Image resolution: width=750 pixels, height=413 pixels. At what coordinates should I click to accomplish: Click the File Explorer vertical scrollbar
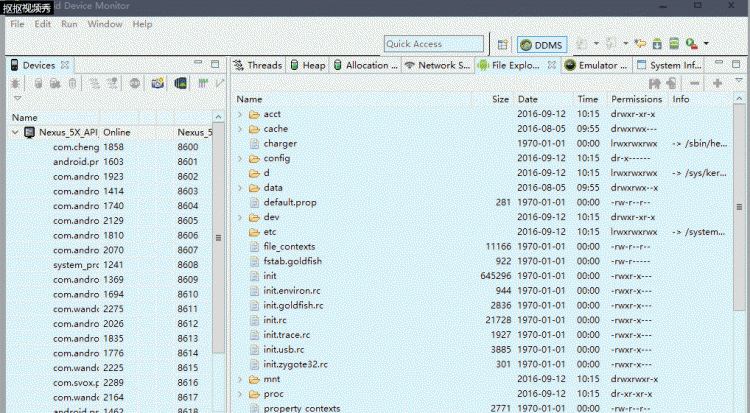[739, 207]
